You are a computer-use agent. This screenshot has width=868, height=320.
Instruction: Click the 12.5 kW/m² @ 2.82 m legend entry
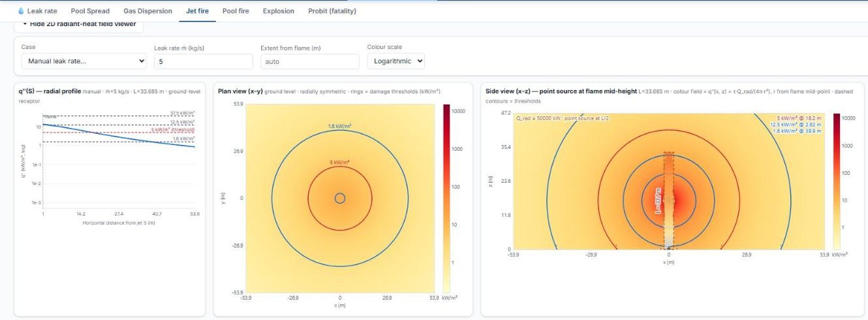[796, 124]
